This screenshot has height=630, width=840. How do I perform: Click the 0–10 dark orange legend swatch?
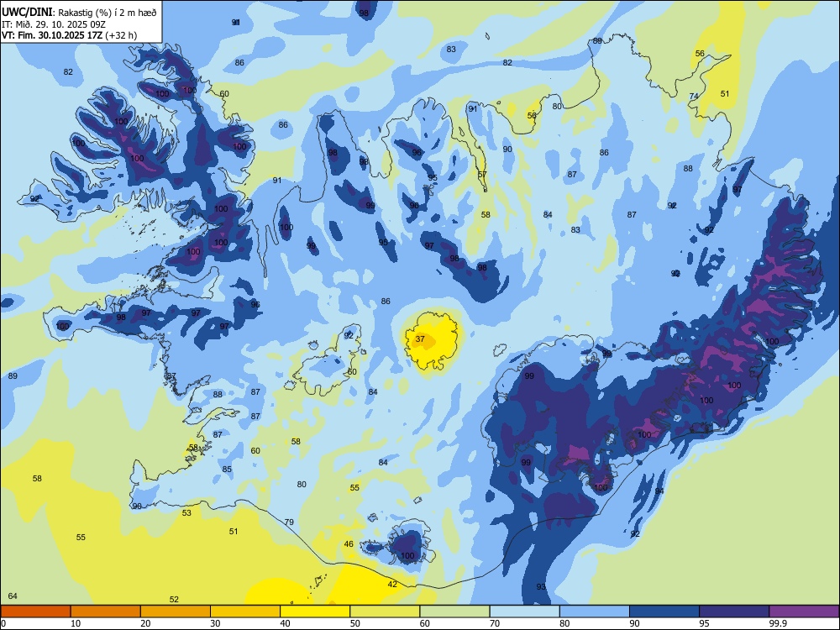pyautogui.click(x=35, y=612)
